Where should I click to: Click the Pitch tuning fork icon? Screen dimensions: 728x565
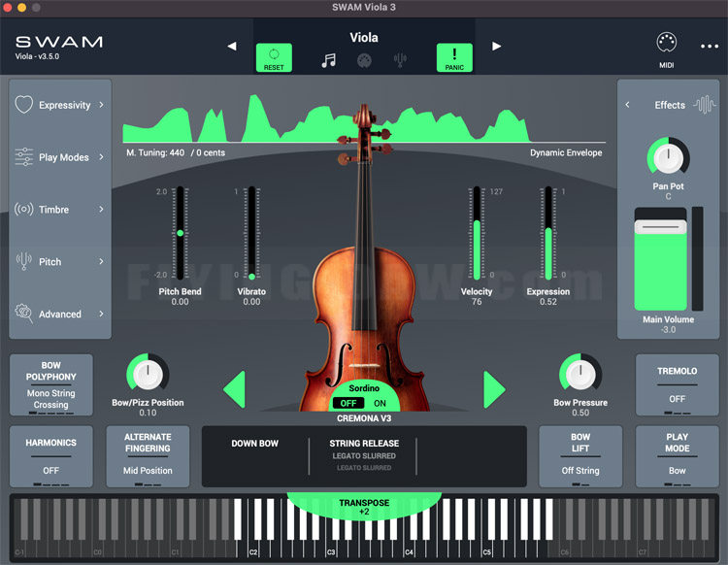(x=24, y=261)
